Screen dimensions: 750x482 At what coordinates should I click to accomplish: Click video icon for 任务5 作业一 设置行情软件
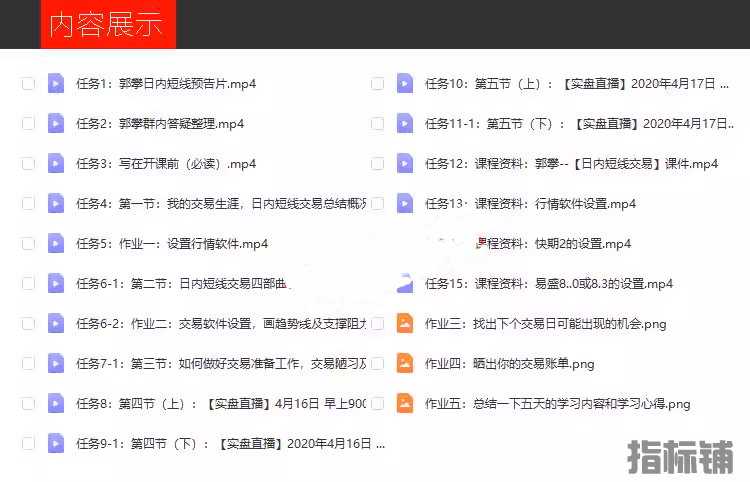click(x=56, y=244)
